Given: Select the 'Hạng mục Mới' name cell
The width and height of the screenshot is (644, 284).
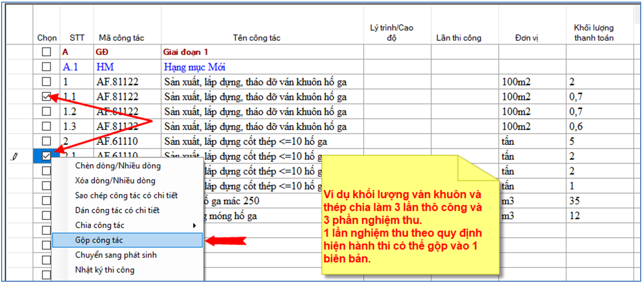Looking at the screenshot, I should coord(262,67).
